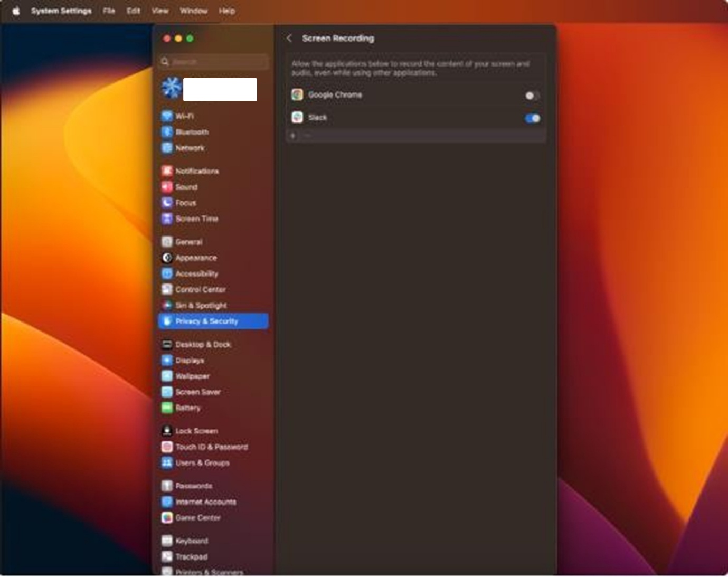Select Accessibility in the sidebar
The width and height of the screenshot is (728, 577).
click(196, 273)
